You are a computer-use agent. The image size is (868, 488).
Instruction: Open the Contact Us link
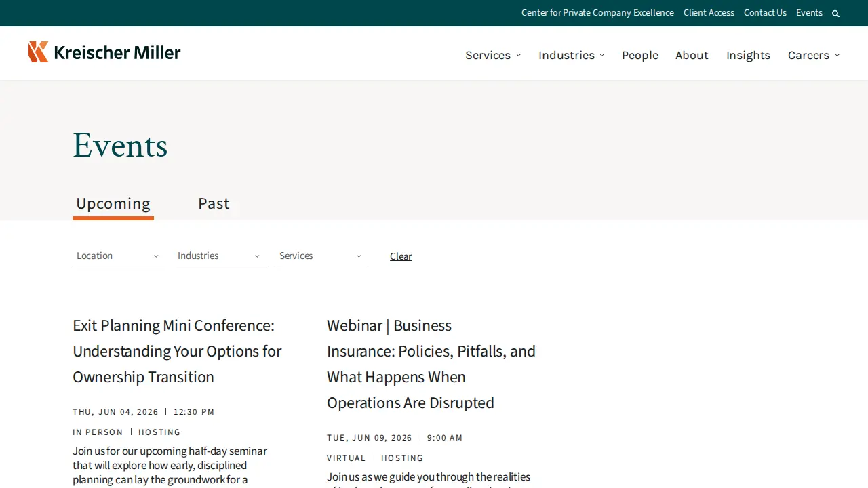pyautogui.click(x=765, y=13)
